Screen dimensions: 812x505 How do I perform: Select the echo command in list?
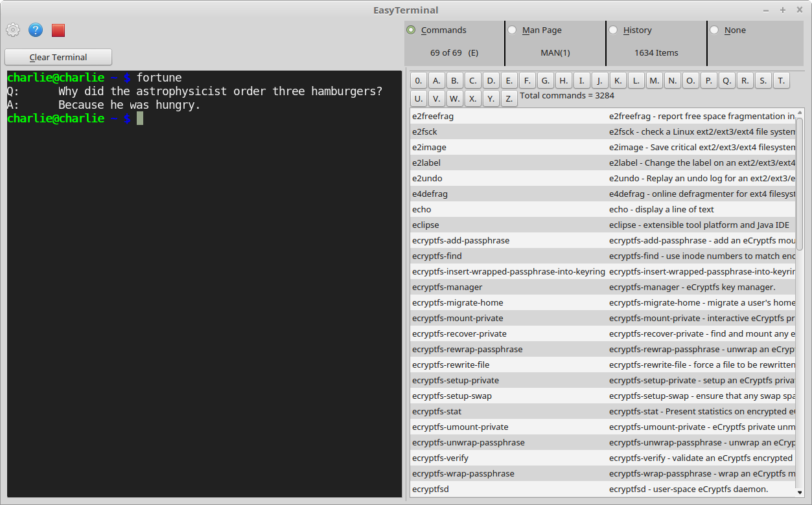coord(422,209)
